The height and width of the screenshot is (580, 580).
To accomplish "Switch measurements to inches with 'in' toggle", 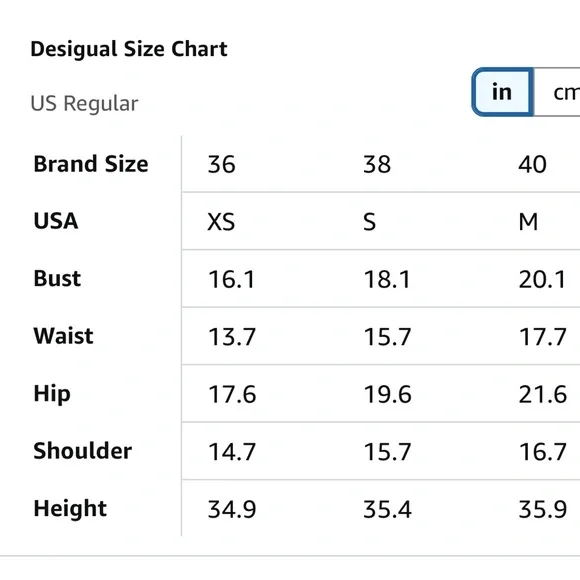I will tap(502, 92).
